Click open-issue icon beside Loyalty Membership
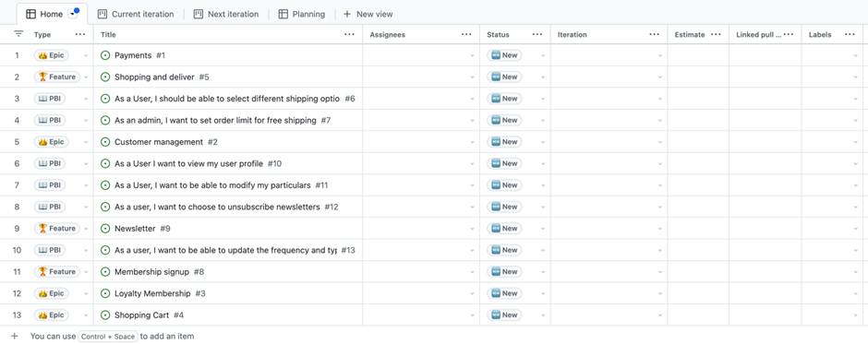The image size is (868, 344). coord(105,293)
